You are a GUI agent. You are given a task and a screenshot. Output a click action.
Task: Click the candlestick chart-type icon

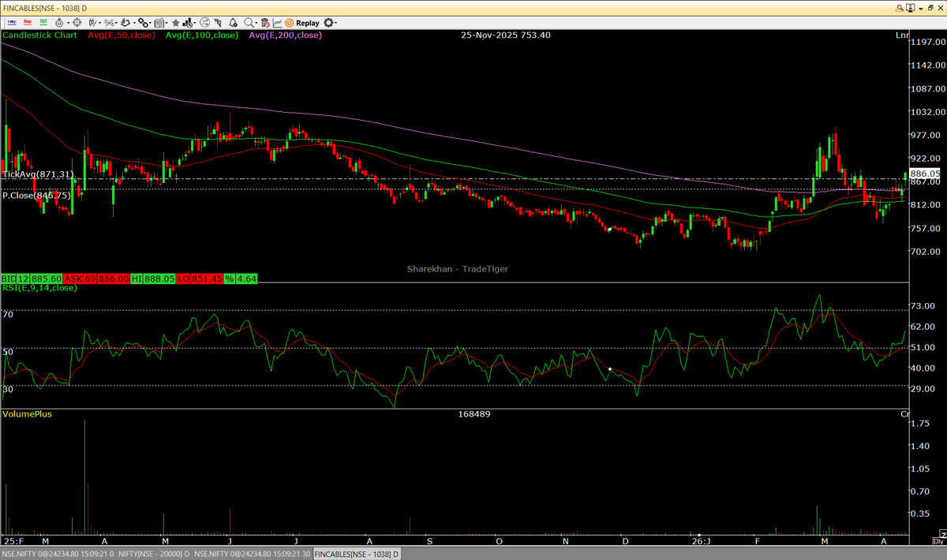tap(92, 23)
